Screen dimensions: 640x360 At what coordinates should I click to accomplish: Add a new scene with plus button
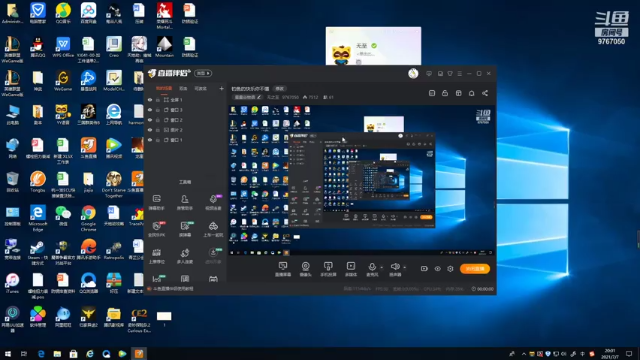click(x=221, y=89)
